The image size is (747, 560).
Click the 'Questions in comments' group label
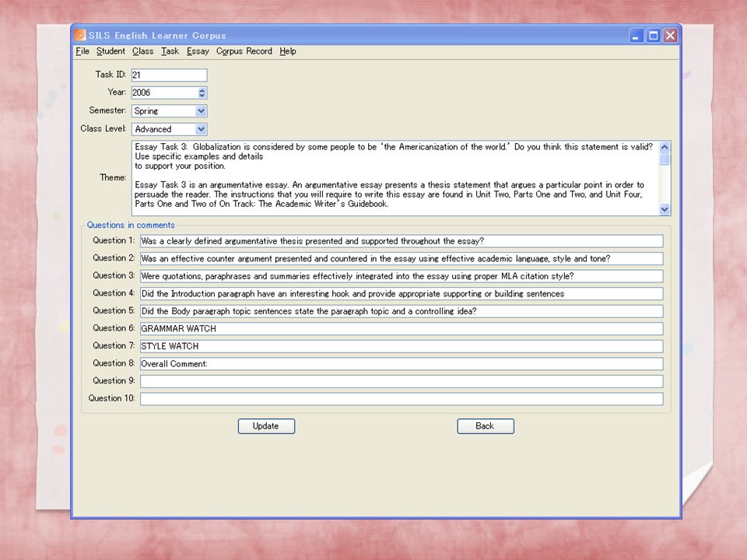point(131,226)
